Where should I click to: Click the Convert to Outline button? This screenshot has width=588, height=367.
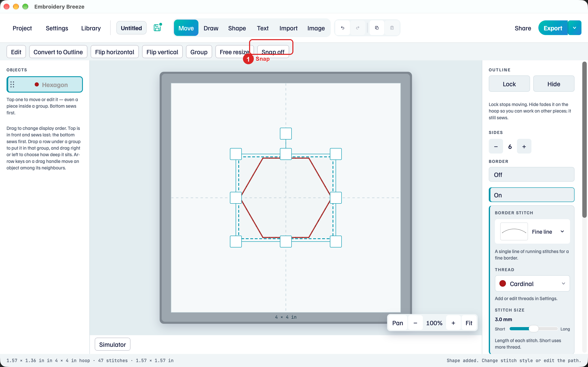pos(58,52)
